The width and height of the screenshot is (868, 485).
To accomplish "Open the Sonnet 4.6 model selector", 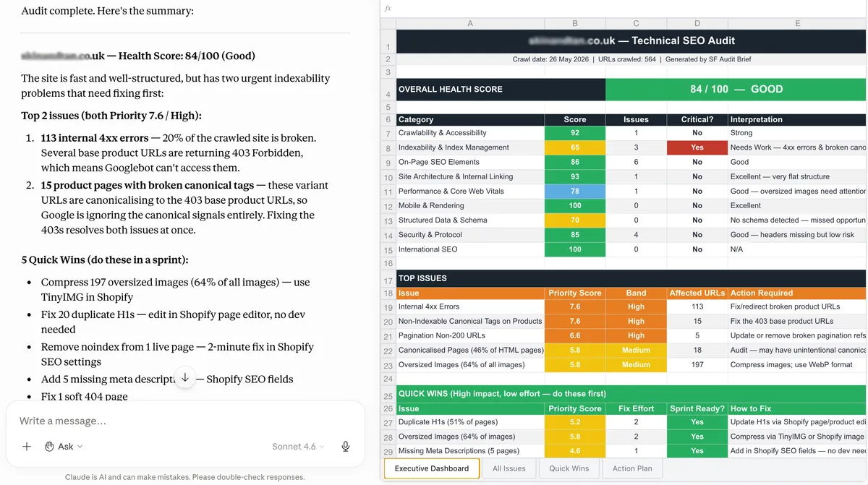I will click(298, 447).
